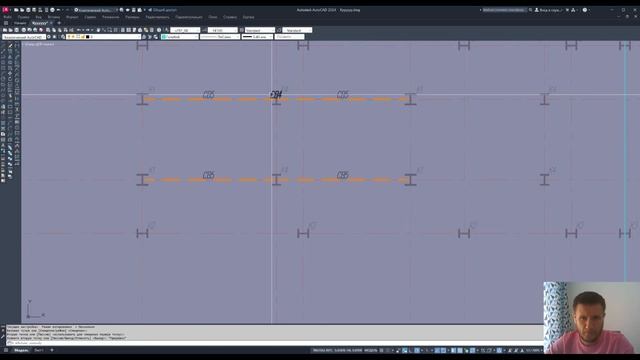Click the Plot icon in the Standard toolbar
Screen dimensions: 640x360
tap(24, 30)
